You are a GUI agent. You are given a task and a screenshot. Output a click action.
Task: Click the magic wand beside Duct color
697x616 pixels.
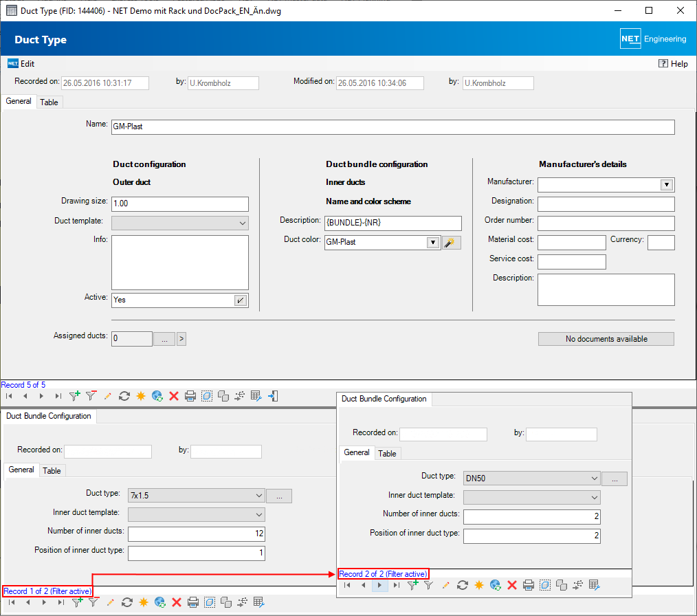pos(451,242)
